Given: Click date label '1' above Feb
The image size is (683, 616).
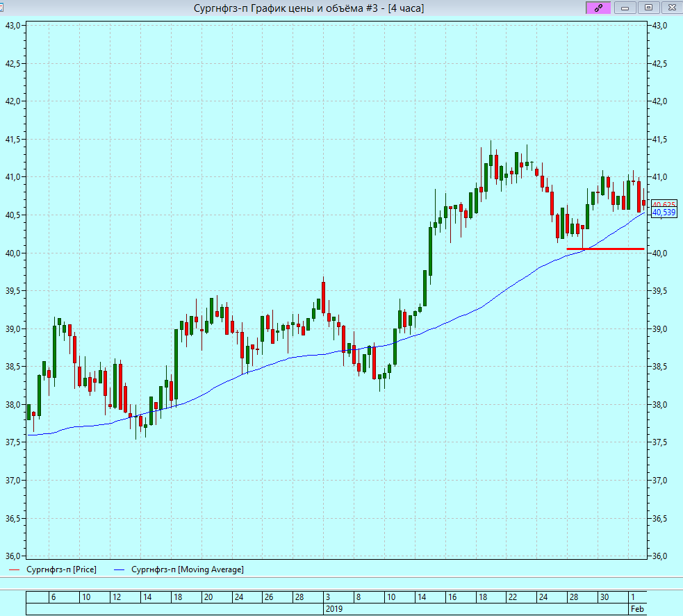Looking at the screenshot, I should [633, 597].
